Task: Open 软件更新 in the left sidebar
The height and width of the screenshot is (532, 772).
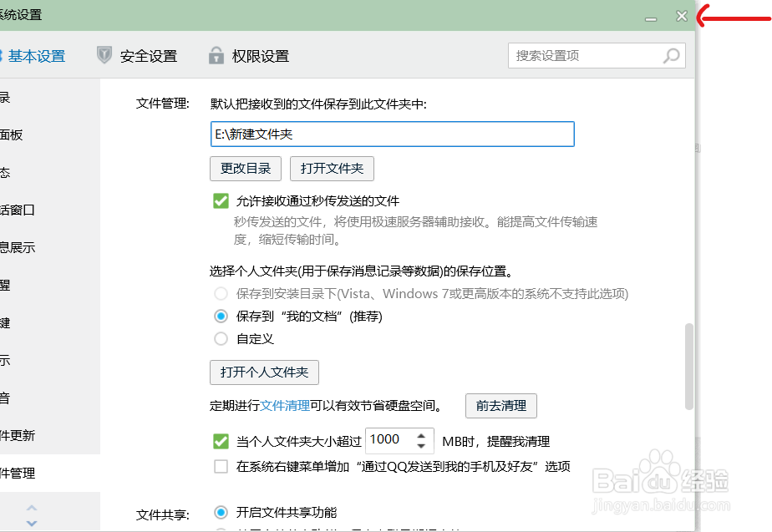Action: tap(17, 435)
